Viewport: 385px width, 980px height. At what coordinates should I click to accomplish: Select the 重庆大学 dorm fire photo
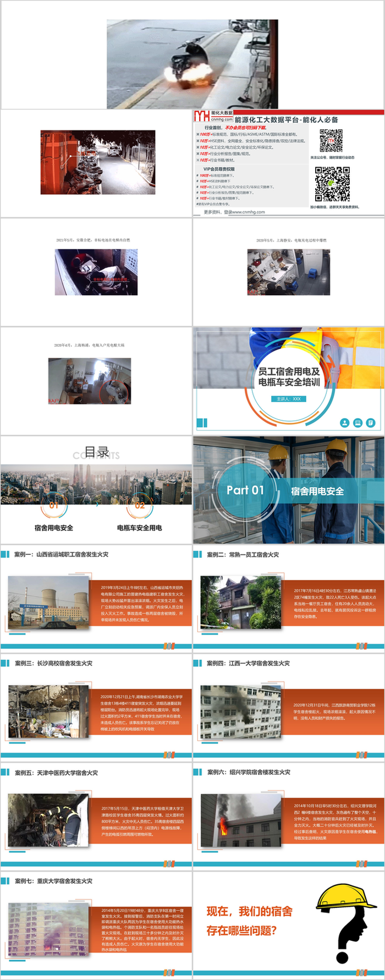pos(48,929)
